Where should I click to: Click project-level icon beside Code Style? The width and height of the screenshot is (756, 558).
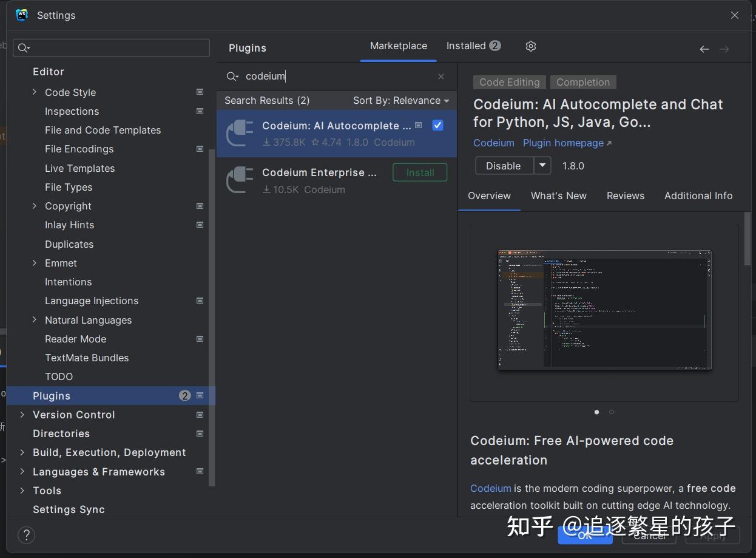pos(200,92)
